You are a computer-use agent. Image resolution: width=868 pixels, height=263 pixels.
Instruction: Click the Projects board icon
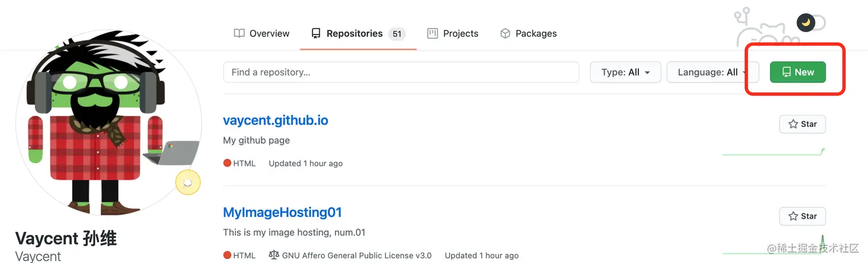click(433, 33)
